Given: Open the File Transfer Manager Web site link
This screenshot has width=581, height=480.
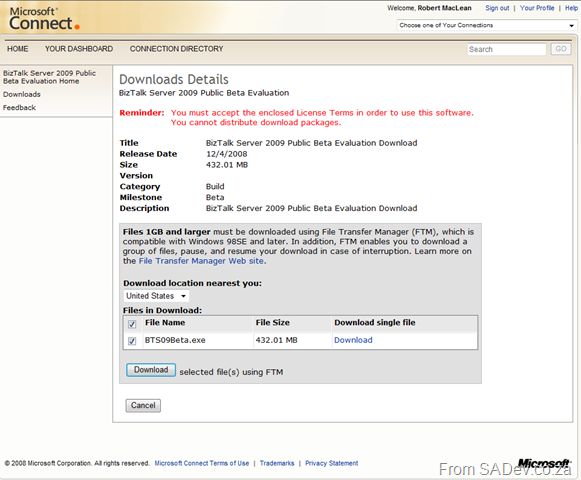Looking at the screenshot, I should click(201, 261).
